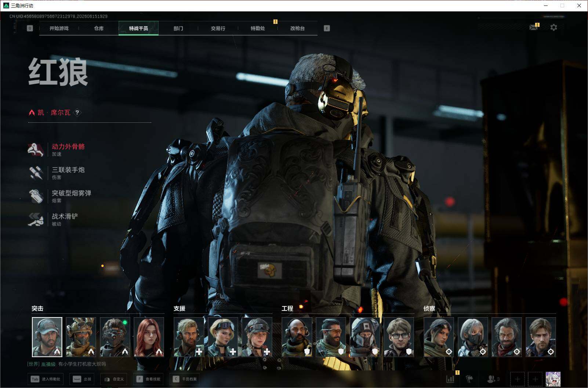Select first 突击 operator with baseball cap

coord(47,337)
